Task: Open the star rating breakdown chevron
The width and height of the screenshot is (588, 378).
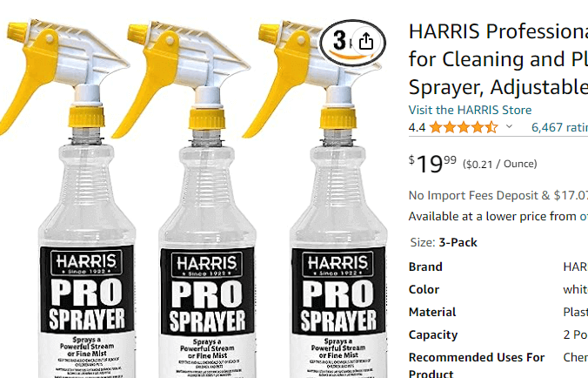Action: pos(509,126)
